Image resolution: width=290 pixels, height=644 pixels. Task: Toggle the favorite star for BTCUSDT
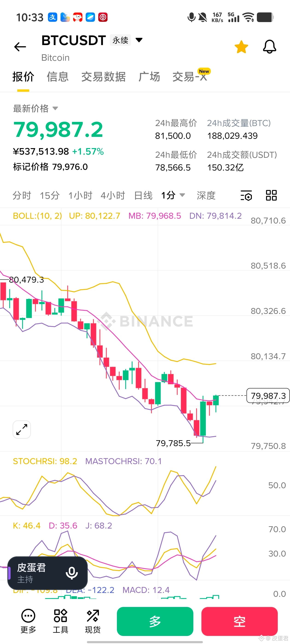[241, 47]
